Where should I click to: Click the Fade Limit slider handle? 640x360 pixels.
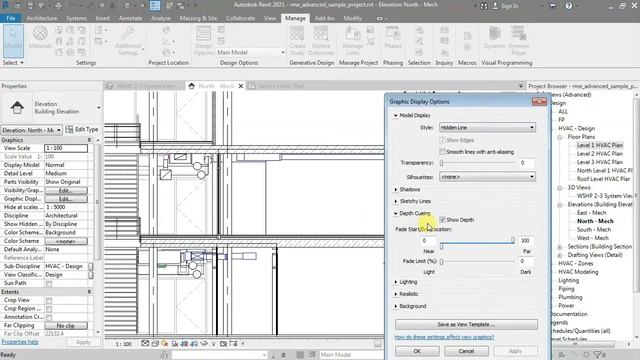coord(441,261)
